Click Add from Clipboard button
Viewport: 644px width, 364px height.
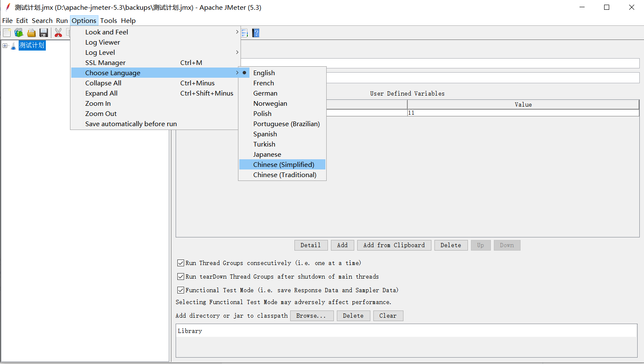pyautogui.click(x=394, y=245)
